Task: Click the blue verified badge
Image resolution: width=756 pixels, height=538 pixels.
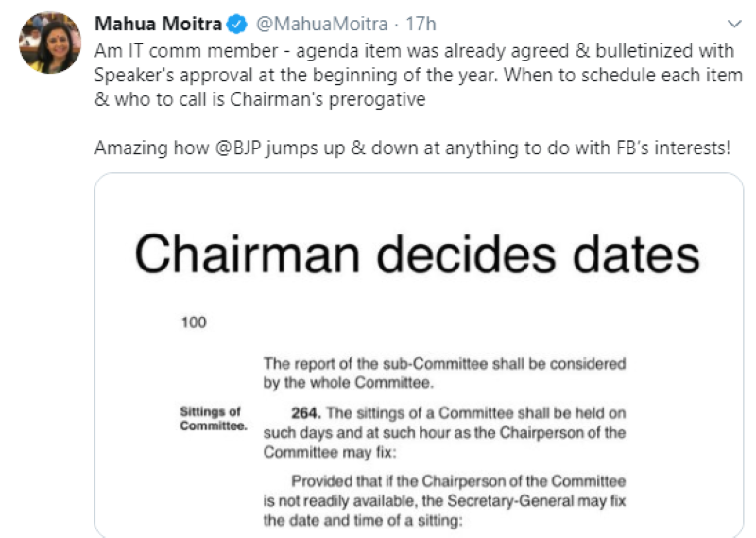Action: coord(238,23)
